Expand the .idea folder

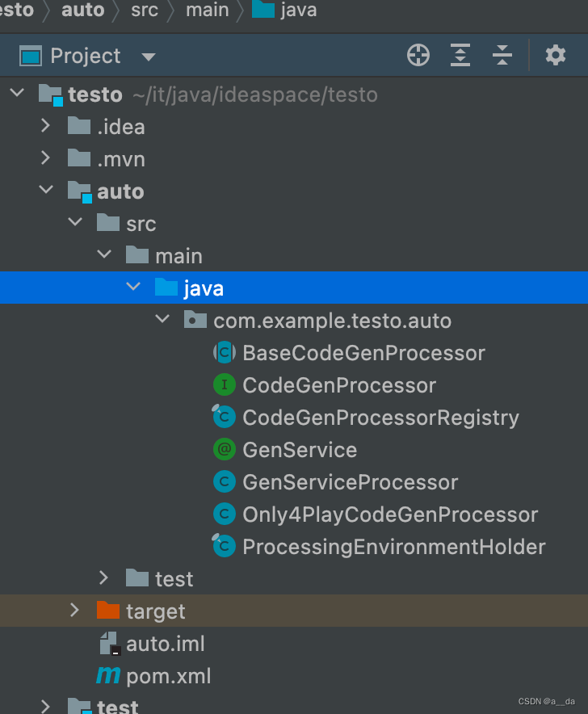click(45, 126)
